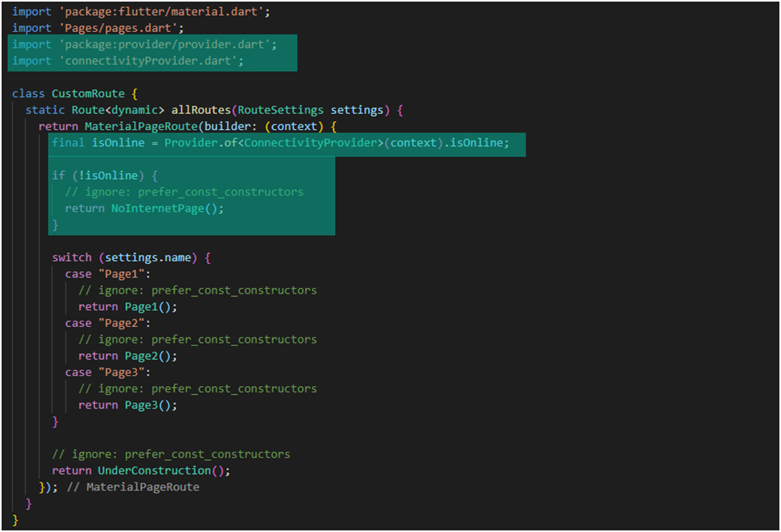
Task: Click the 'package:flutter/material.dart' import string
Action: 162,11
